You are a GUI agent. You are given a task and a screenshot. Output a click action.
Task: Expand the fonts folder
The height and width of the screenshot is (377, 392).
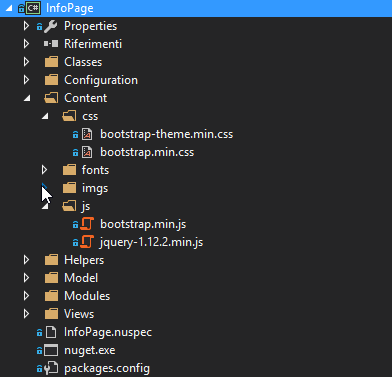pos(44,170)
